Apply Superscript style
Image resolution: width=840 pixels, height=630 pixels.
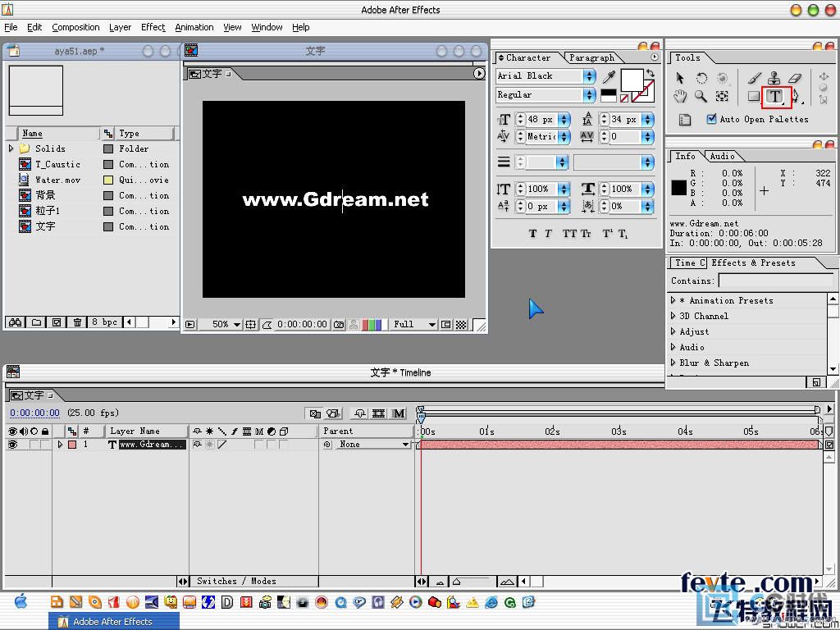pyautogui.click(x=607, y=234)
